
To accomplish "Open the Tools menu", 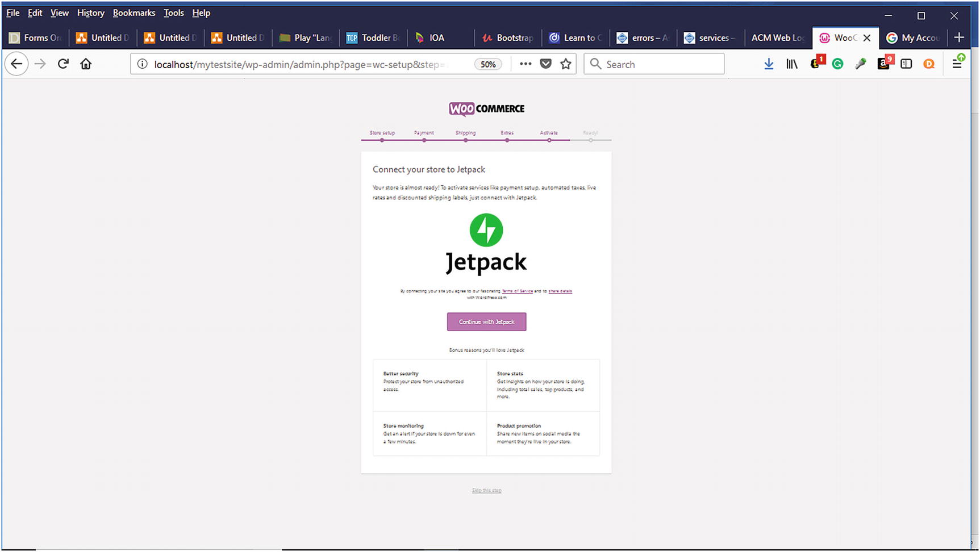I will 174,12.
